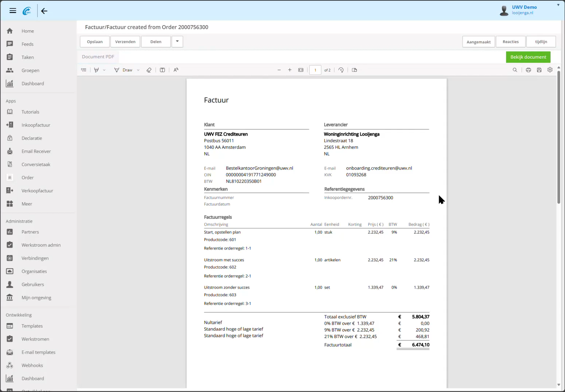Screen dimensions: 565x392
Task: Save the PDF document
Action: (539, 70)
